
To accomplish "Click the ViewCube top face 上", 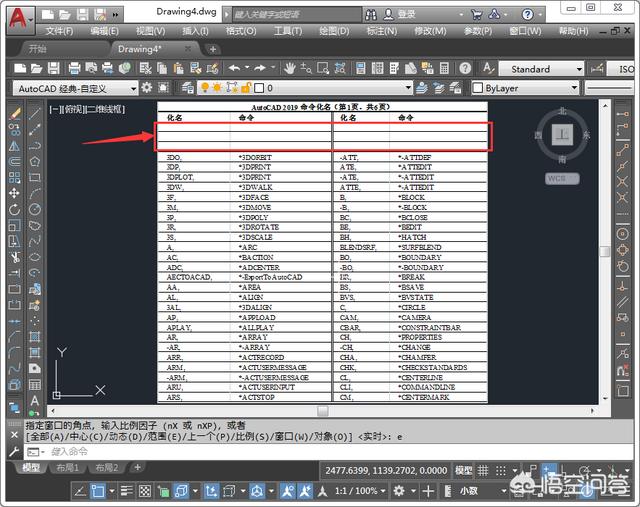I will click(x=562, y=135).
